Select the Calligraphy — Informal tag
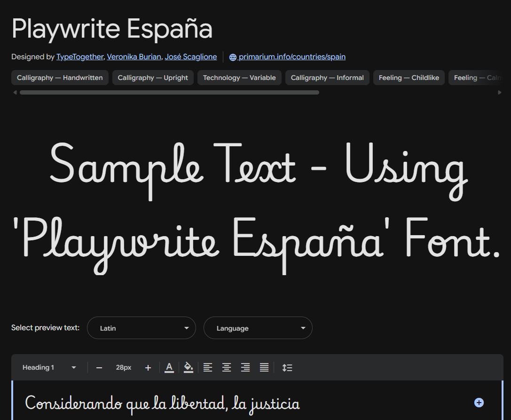511x420 pixels. point(327,78)
